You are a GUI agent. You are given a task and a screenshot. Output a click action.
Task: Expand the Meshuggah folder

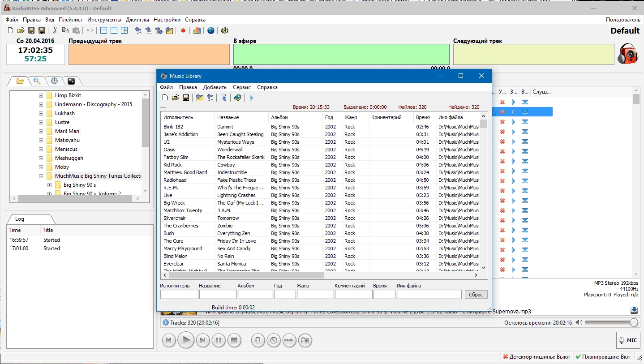tap(41, 158)
